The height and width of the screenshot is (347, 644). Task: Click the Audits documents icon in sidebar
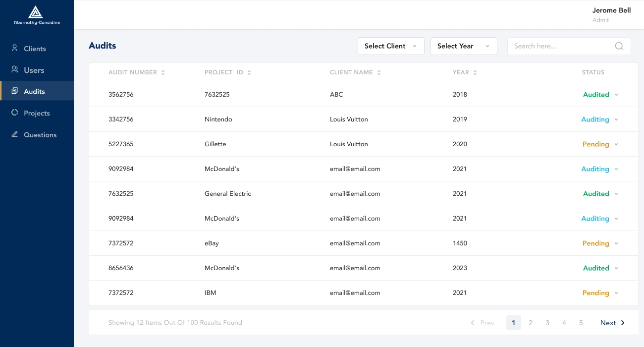pyautogui.click(x=15, y=91)
